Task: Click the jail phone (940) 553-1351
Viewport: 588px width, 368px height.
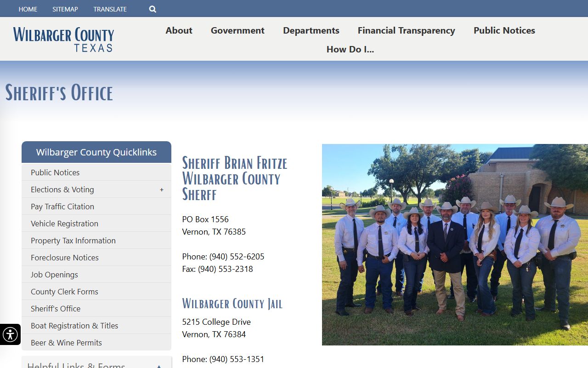Action: click(x=237, y=359)
